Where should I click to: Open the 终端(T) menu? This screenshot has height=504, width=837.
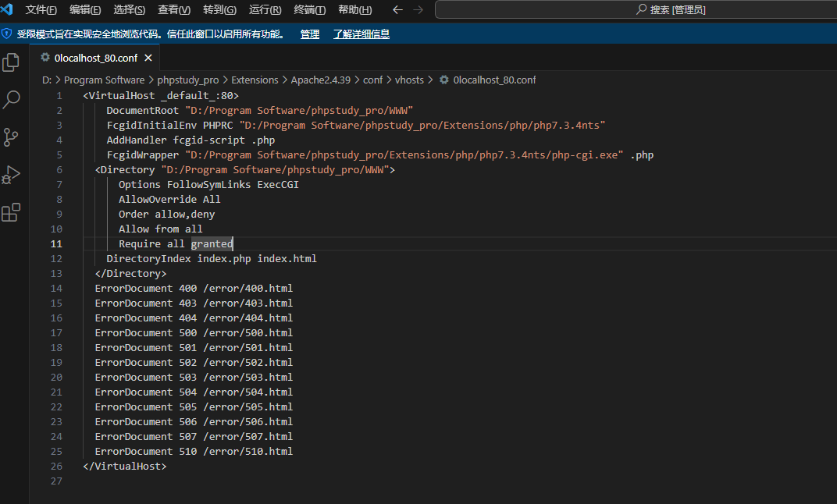click(x=310, y=9)
